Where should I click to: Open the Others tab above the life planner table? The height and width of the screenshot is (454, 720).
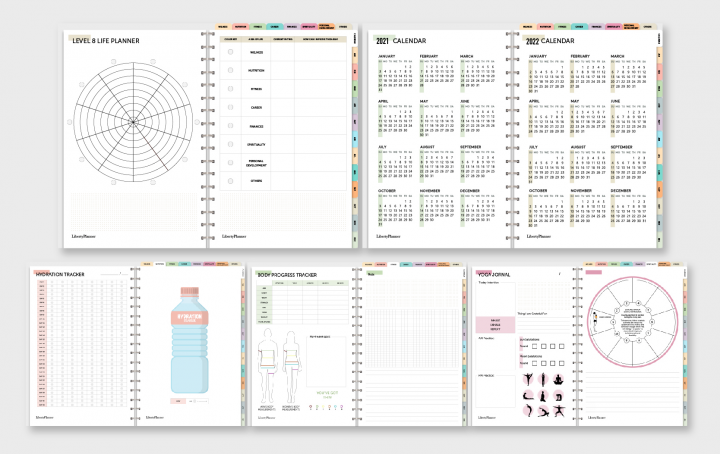(343, 27)
